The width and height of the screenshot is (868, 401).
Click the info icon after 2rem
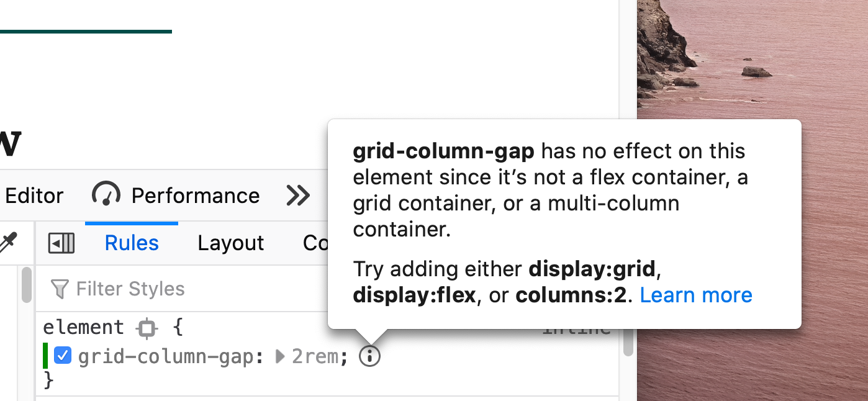pos(369,356)
